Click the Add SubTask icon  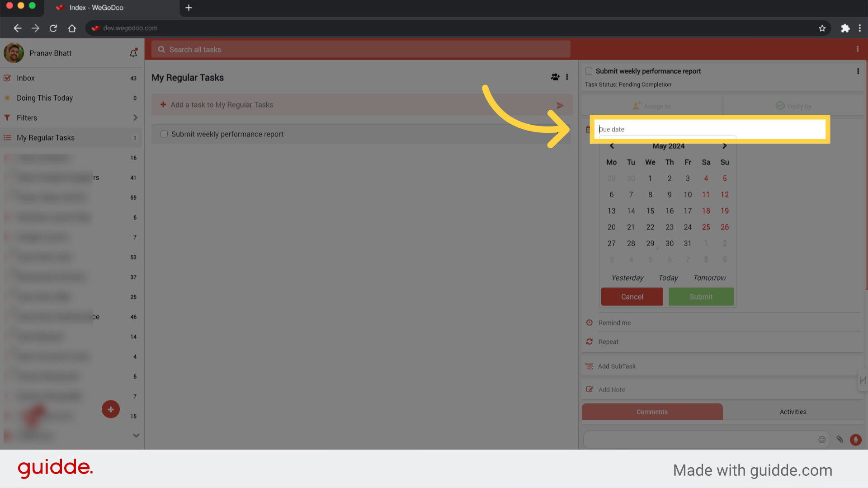tap(590, 365)
